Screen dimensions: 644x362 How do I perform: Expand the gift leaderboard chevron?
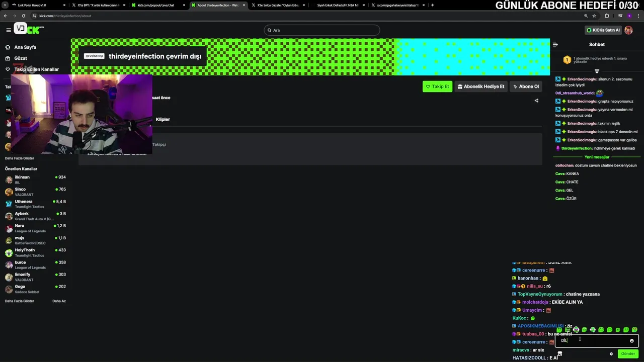(597, 71)
